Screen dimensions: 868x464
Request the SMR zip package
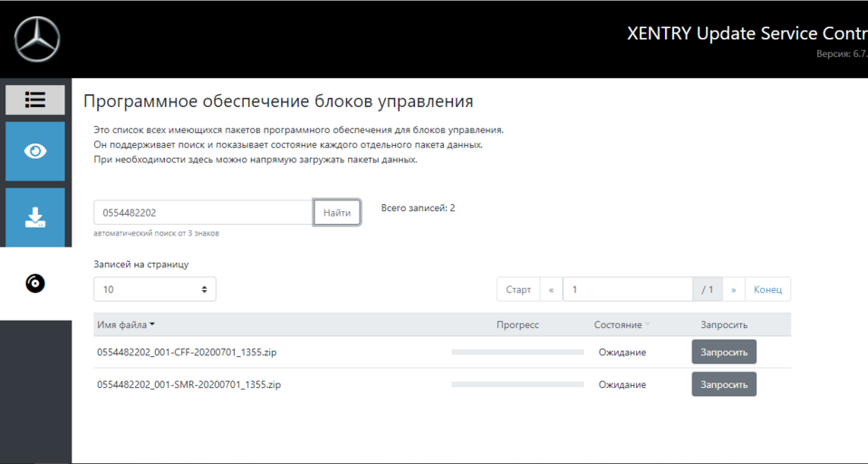[x=724, y=384]
